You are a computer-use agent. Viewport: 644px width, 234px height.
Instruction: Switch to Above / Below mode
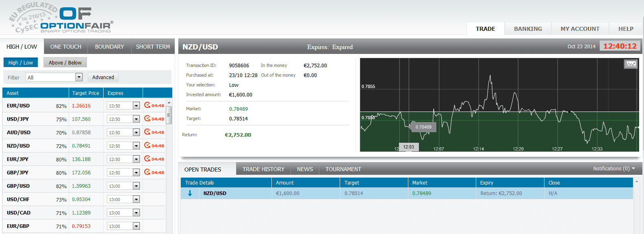(x=65, y=62)
